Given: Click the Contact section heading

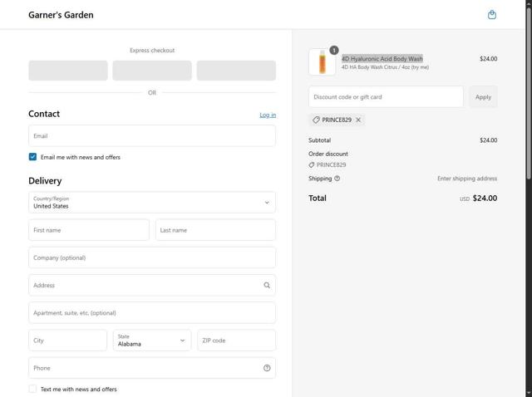Looking at the screenshot, I should coord(44,114).
